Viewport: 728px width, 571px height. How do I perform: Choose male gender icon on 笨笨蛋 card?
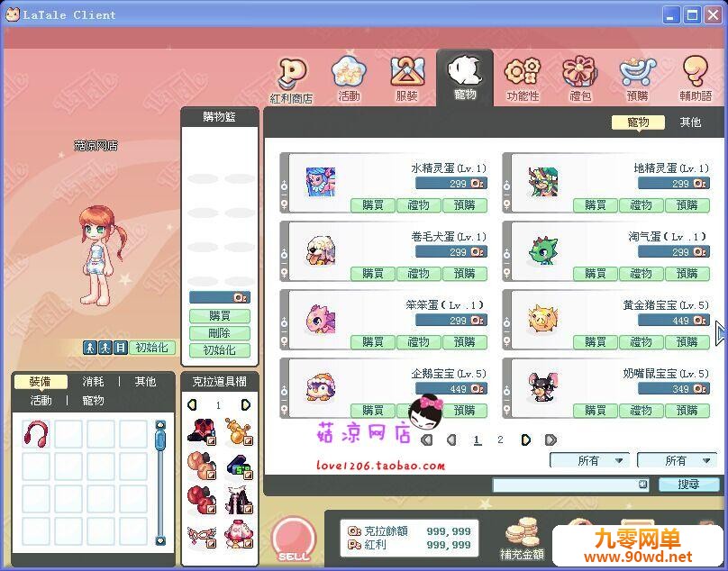coord(284,322)
